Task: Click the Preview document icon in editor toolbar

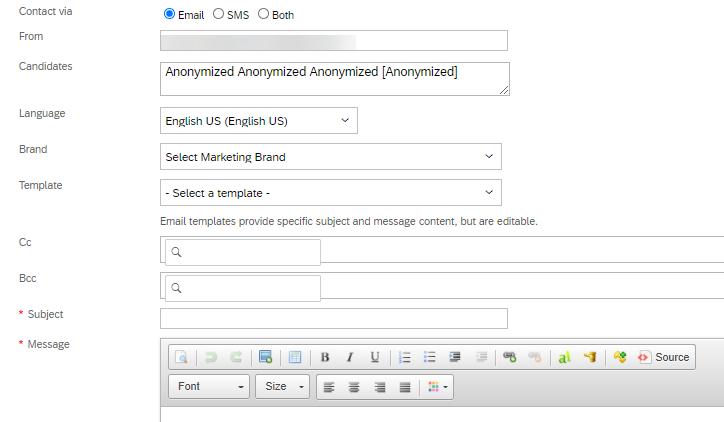Action: pyautogui.click(x=181, y=357)
